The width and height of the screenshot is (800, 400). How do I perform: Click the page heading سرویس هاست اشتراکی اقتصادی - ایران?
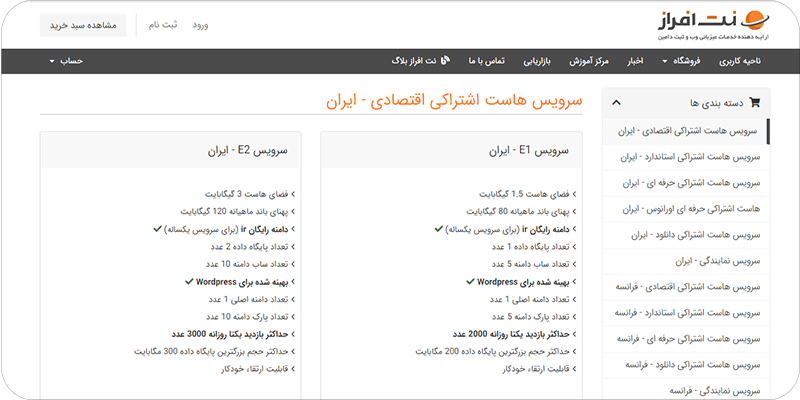[x=454, y=101]
